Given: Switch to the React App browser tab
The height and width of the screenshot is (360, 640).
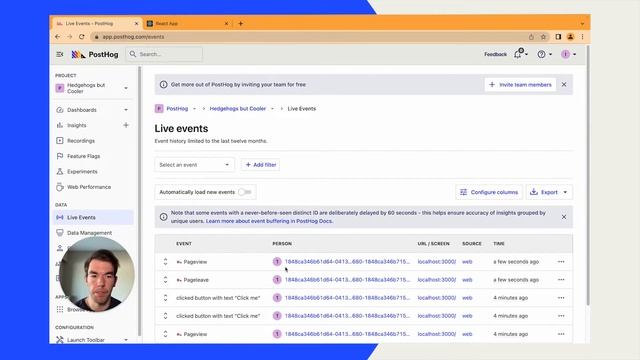Looking at the screenshot, I should click(x=188, y=24).
